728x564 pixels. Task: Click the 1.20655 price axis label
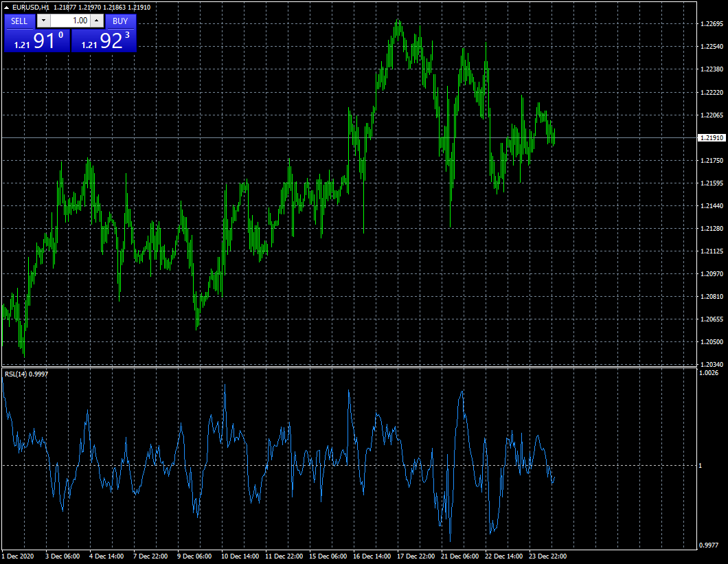712,319
